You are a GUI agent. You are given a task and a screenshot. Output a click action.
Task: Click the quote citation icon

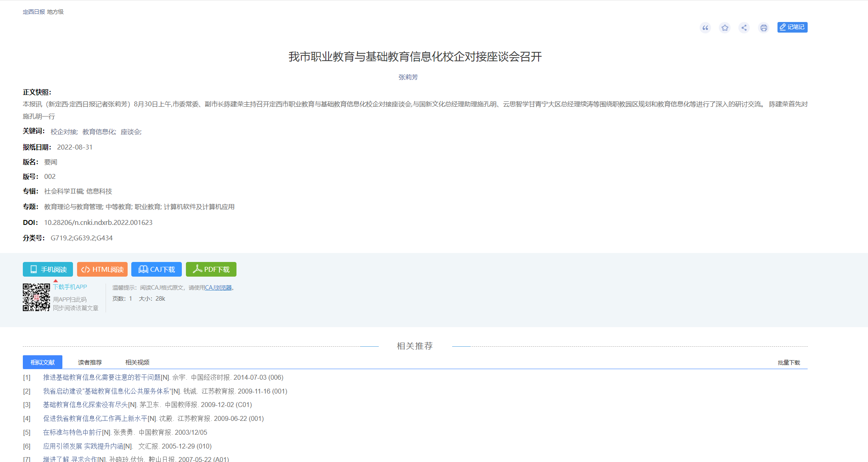[705, 28]
